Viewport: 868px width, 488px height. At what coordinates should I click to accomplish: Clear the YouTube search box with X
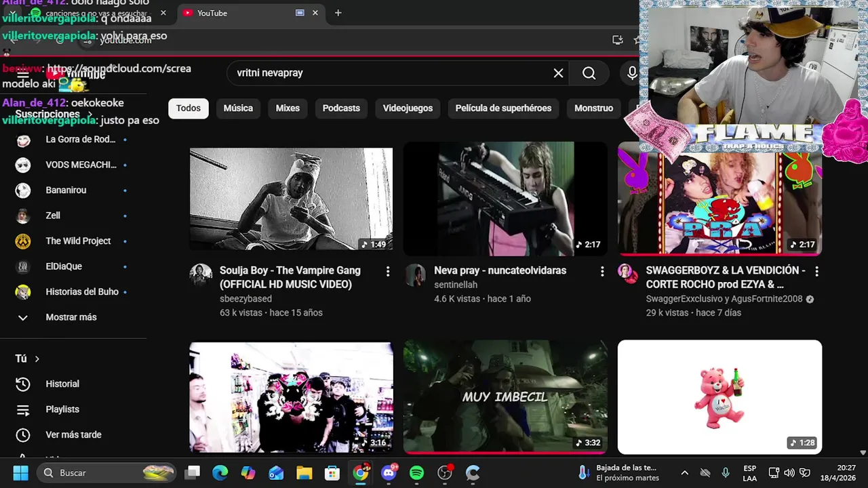[x=558, y=73]
